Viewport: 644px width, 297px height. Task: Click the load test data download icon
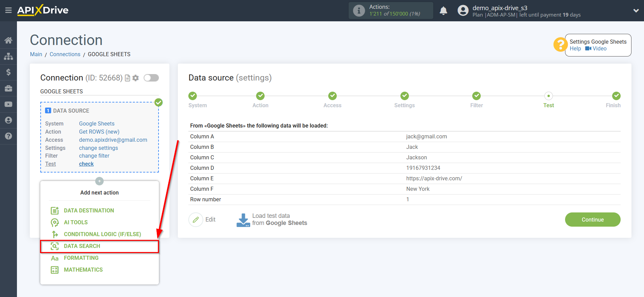[243, 220]
